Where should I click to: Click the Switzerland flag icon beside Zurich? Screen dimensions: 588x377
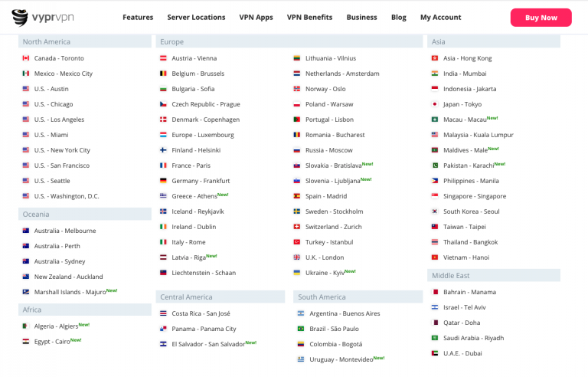(296, 226)
